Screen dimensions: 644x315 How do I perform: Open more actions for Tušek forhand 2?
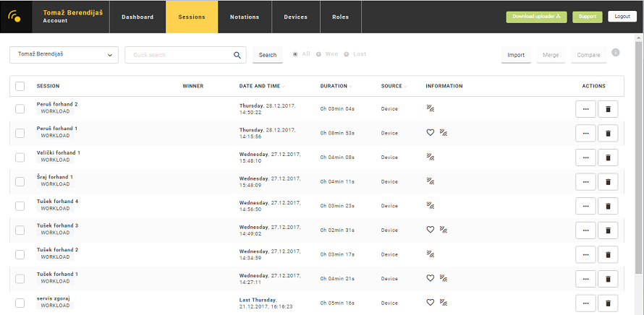pyautogui.click(x=585, y=254)
